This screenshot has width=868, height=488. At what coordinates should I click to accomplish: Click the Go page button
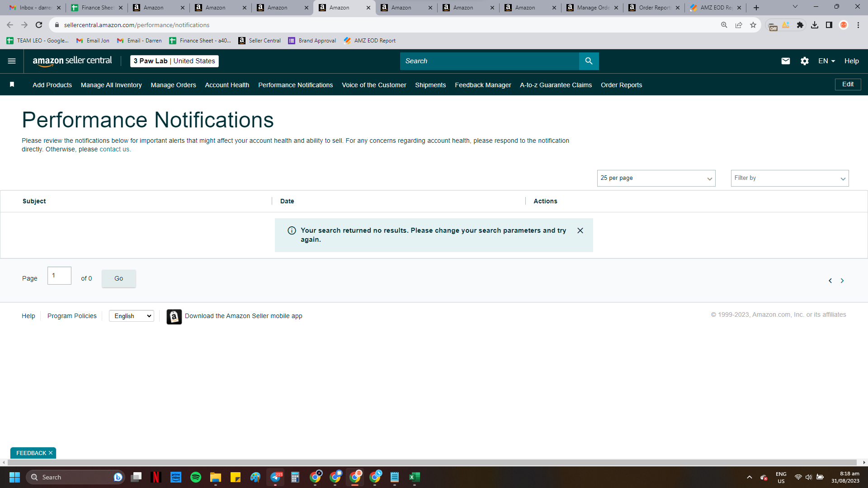[118, 278]
